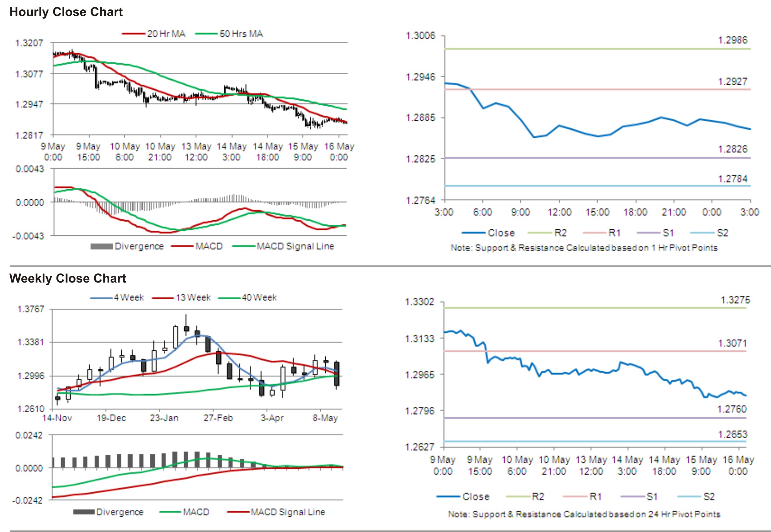Click the 1.3006 axis value on pivot chart
This screenshot has width=771, height=532.
pyautogui.click(x=421, y=35)
